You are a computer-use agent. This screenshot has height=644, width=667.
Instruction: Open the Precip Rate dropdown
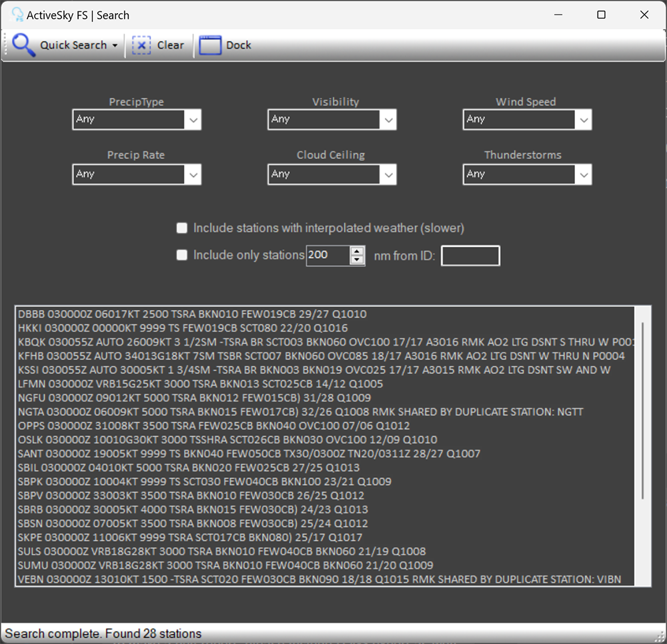(193, 175)
